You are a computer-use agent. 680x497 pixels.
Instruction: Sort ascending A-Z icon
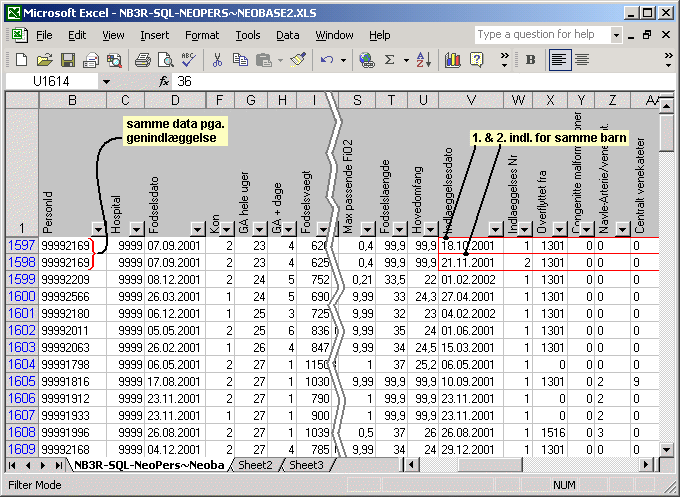pyautogui.click(x=424, y=59)
